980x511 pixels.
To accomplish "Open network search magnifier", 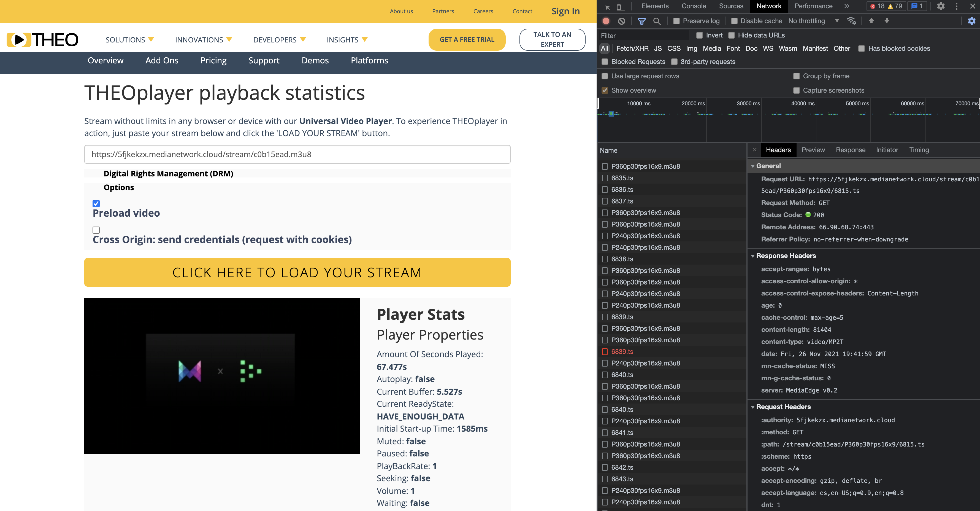I will tap(657, 21).
